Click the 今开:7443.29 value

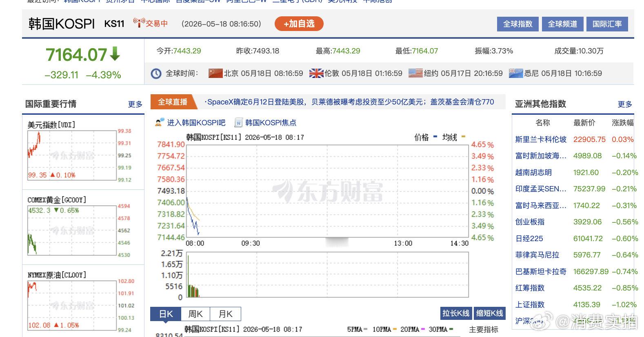point(179,51)
